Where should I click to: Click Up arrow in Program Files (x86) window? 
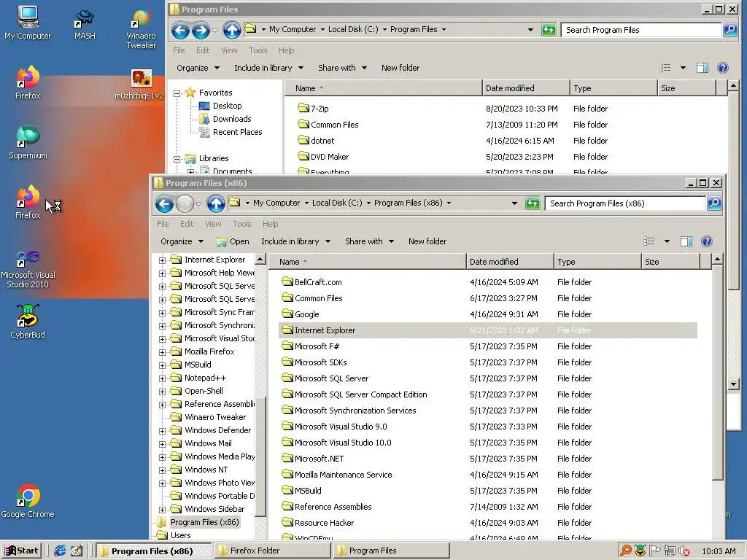click(x=216, y=204)
